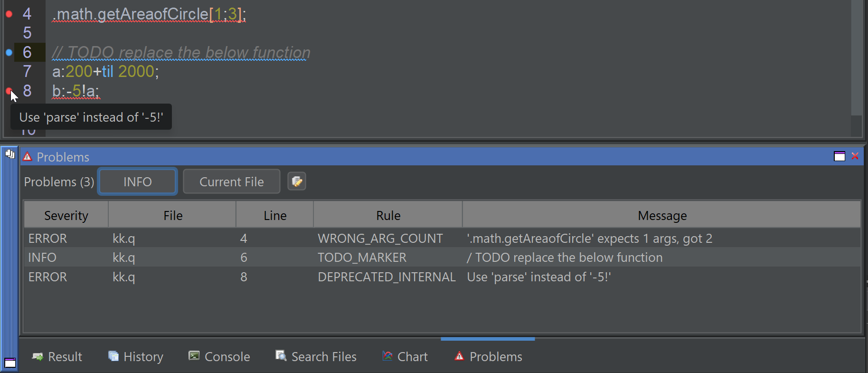Click the window icon in bottom-left corner
Viewport: 868px width, 373px height.
(x=10, y=363)
